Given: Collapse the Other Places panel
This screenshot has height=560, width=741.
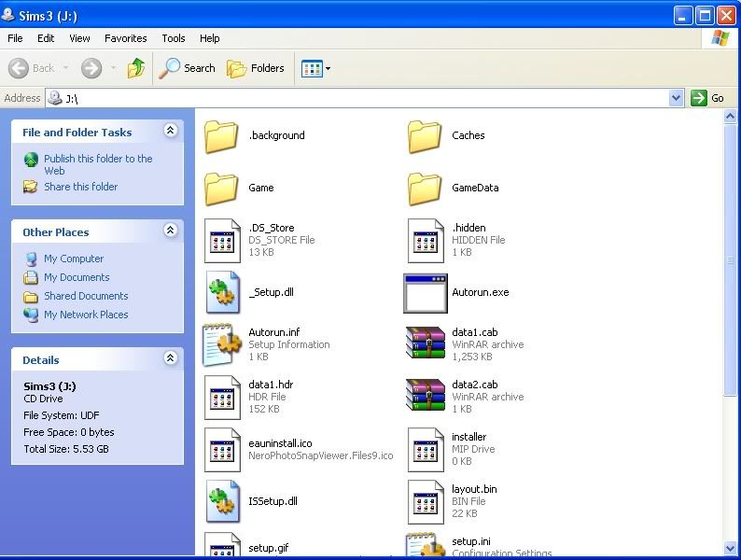Looking at the screenshot, I should coord(171,231).
